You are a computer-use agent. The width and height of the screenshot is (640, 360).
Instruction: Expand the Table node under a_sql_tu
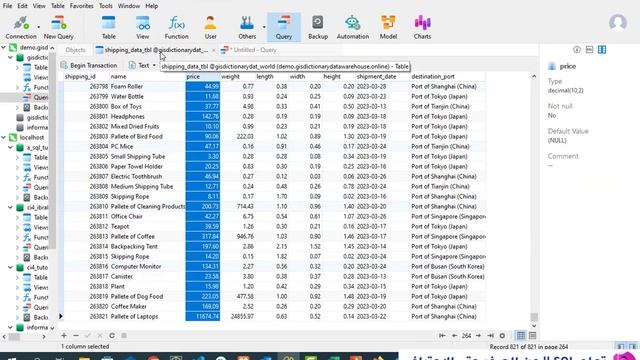[18, 157]
